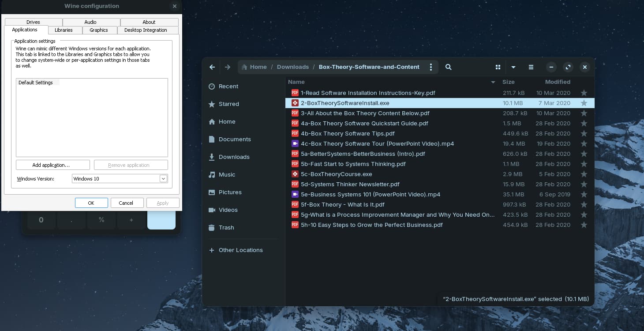
Task: Sort files by Modified column
Action: pos(558,82)
